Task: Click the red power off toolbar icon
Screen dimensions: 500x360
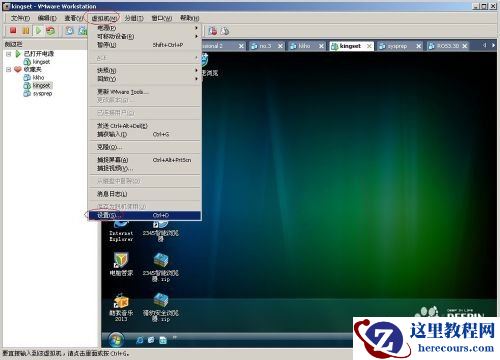Action: 13,31
